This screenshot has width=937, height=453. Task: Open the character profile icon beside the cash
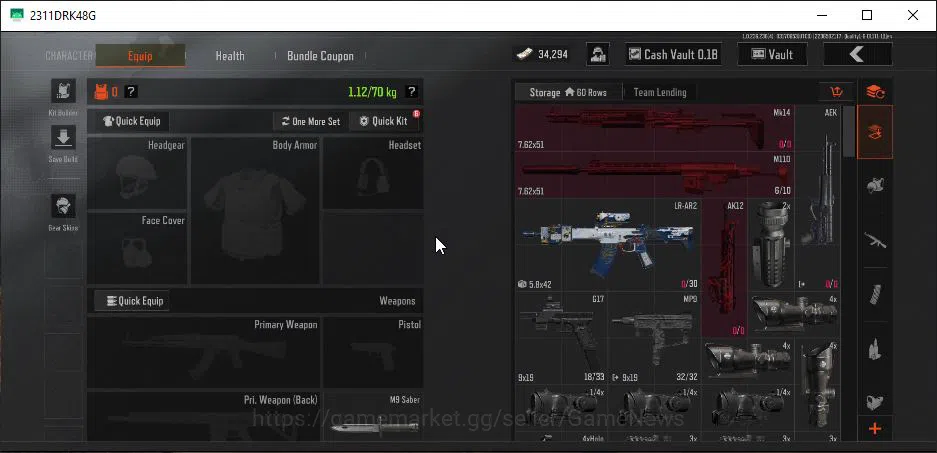[x=596, y=54]
